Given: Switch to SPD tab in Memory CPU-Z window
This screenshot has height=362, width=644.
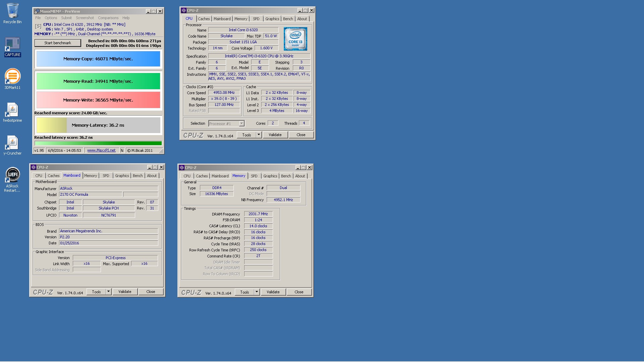Looking at the screenshot, I should (x=254, y=176).
